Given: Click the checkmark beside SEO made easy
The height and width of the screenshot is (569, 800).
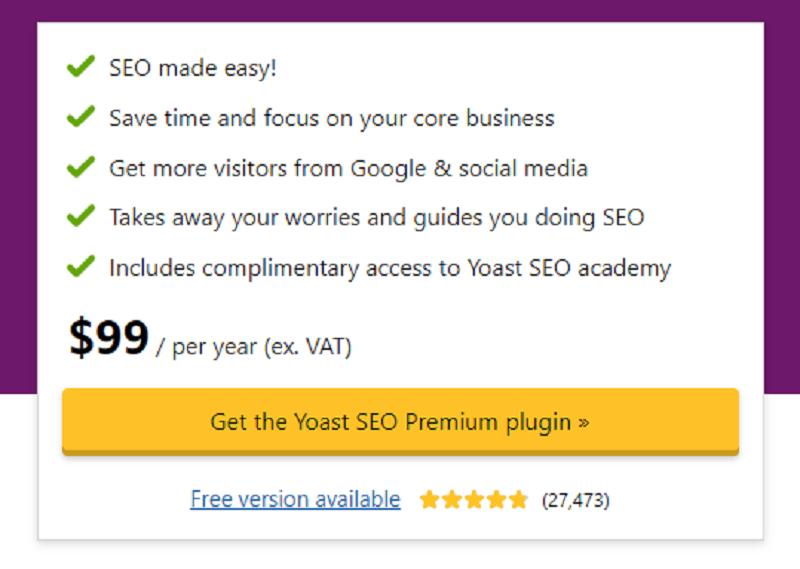Looking at the screenshot, I should tap(81, 66).
